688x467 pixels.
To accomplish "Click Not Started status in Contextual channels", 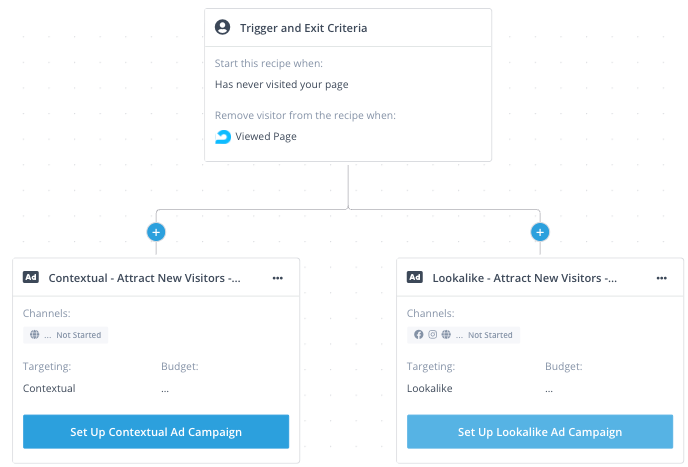I will [78, 335].
